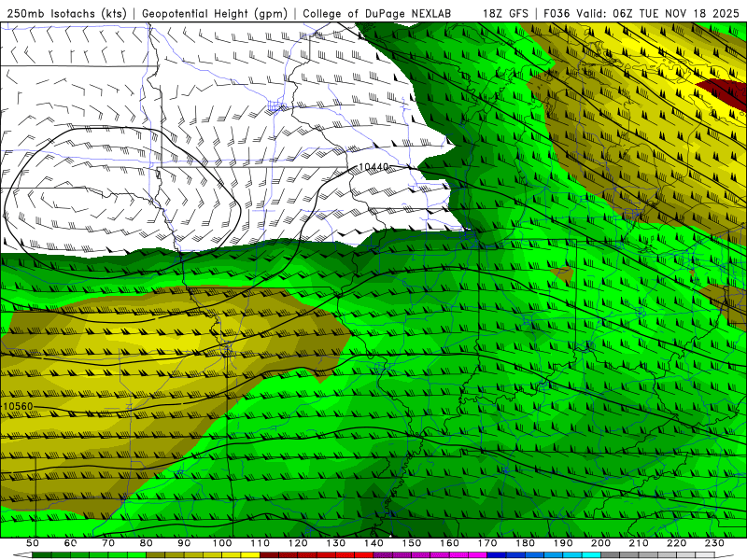Click the 200 tick label on the color scale
Screen dimensions: 747x560
(x=601, y=543)
